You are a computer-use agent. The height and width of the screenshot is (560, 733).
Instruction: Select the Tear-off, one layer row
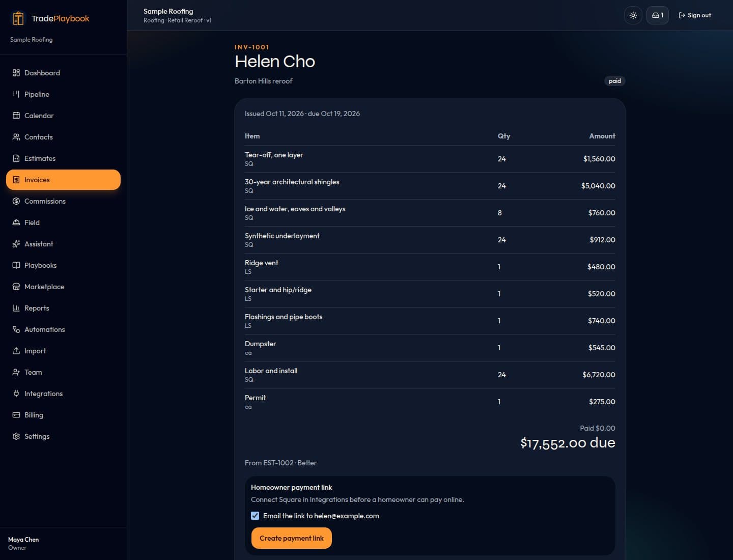click(430, 159)
